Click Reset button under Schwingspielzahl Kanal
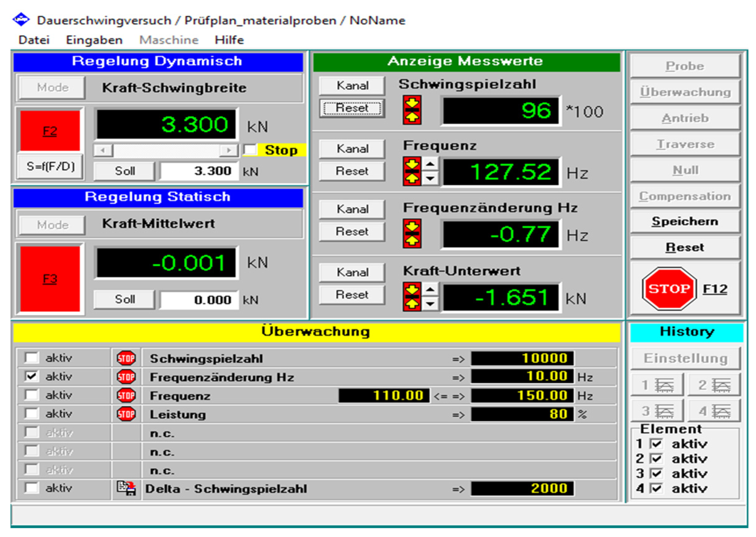Image resolution: width=756 pixels, height=537 pixels. coord(352,108)
